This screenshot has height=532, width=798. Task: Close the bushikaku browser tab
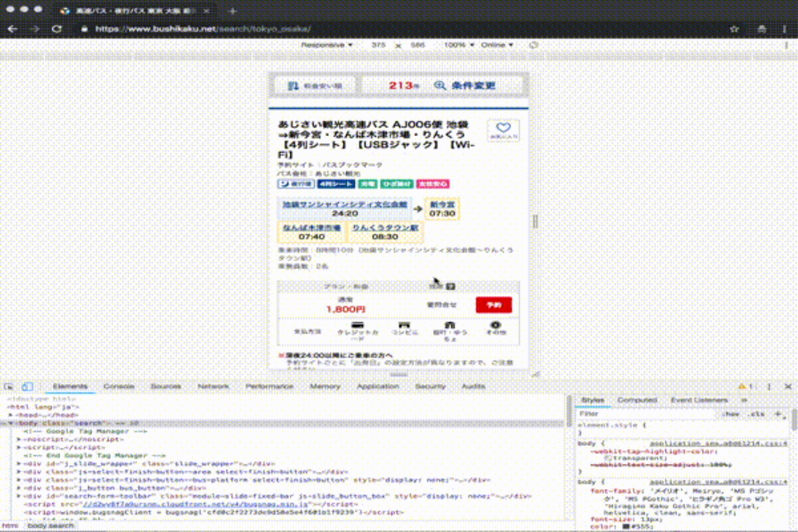pos(206,11)
